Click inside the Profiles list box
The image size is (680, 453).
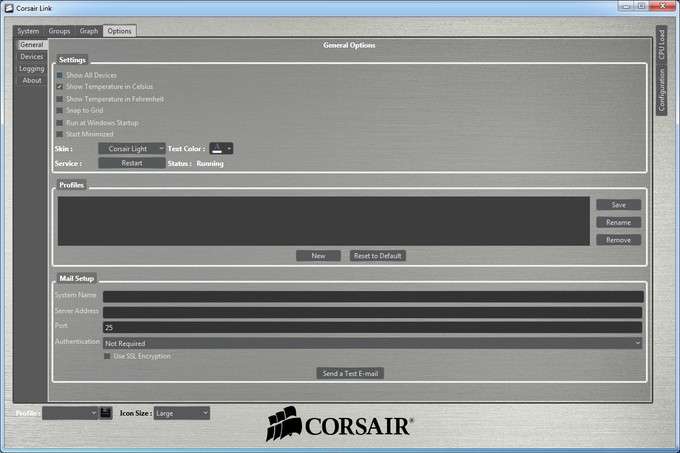(x=324, y=221)
